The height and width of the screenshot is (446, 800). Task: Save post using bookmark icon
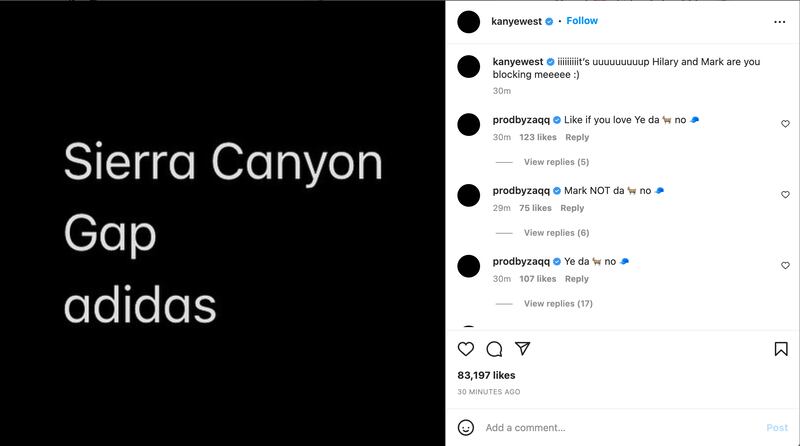(x=781, y=349)
